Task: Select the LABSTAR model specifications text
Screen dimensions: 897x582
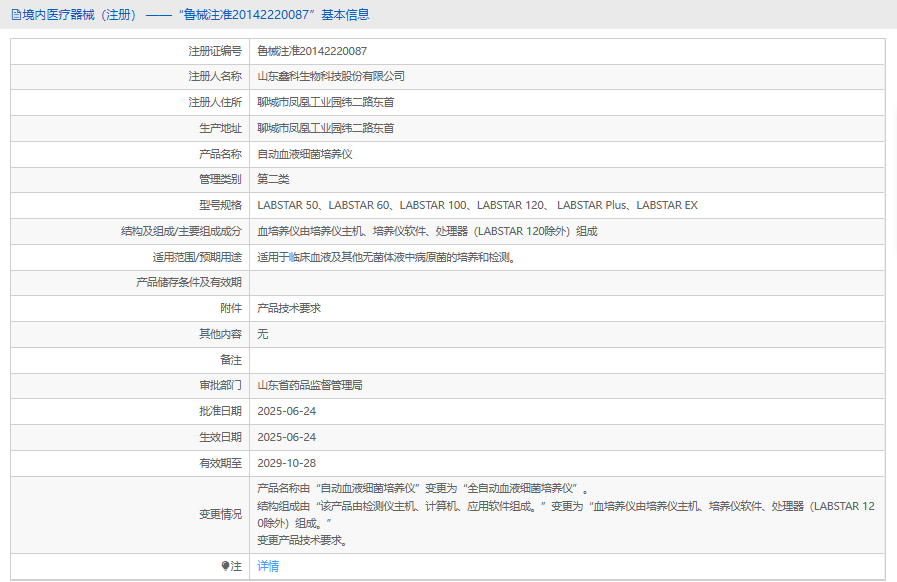Action: (x=477, y=205)
